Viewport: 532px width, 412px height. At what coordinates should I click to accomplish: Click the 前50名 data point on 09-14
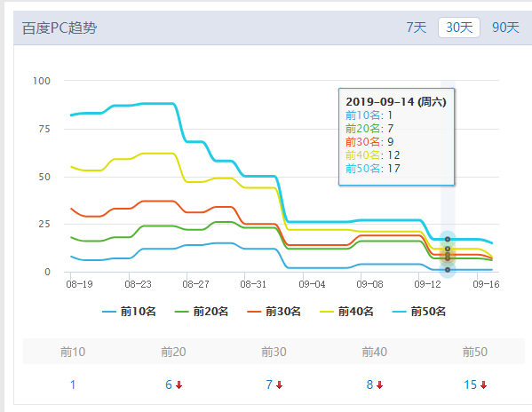click(448, 240)
